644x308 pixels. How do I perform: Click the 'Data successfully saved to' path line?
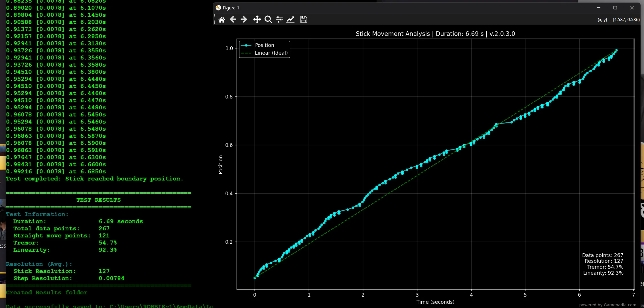[x=109, y=306]
